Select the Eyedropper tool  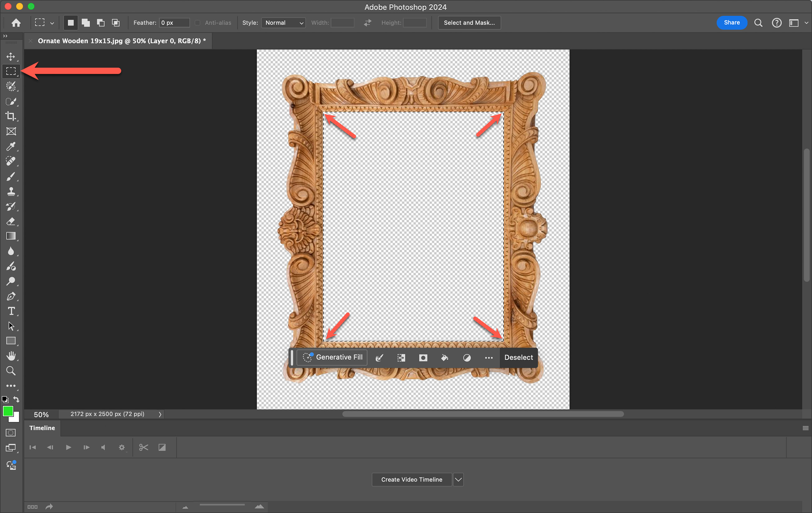pos(11,146)
